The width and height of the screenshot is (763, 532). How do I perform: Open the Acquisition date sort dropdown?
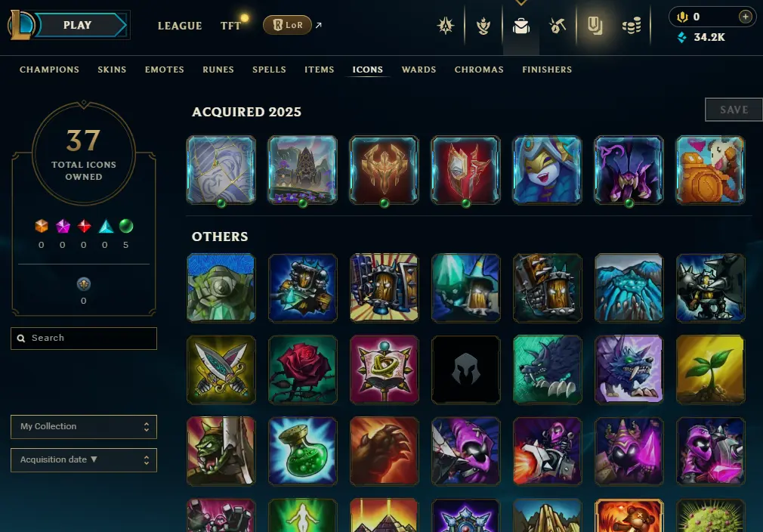coord(84,460)
